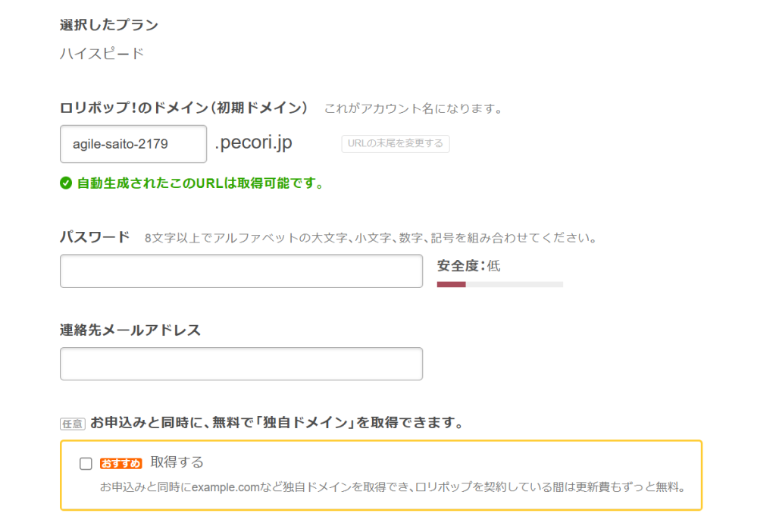Click the 選択したプラン heading
Image resolution: width=776 pixels, height=532 pixels.
(x=109, y=25)
